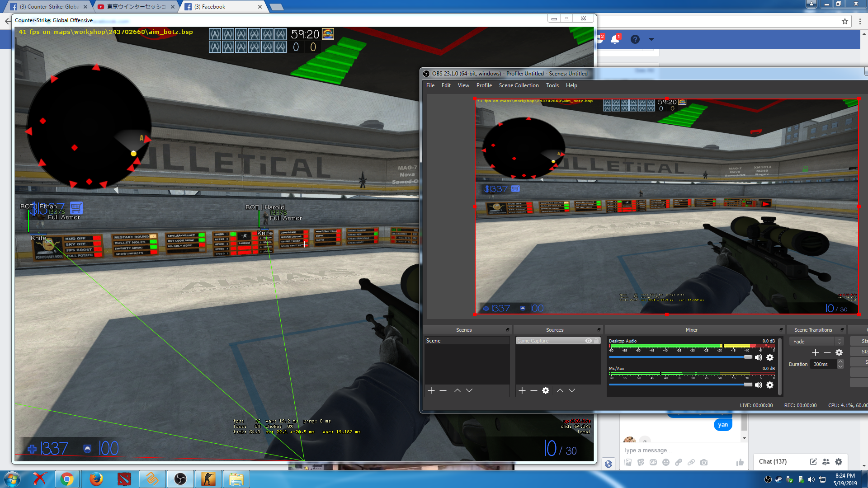Switch to the YouTube Chrome tab
Screen dimensions: 868x488
coord(136,7)
